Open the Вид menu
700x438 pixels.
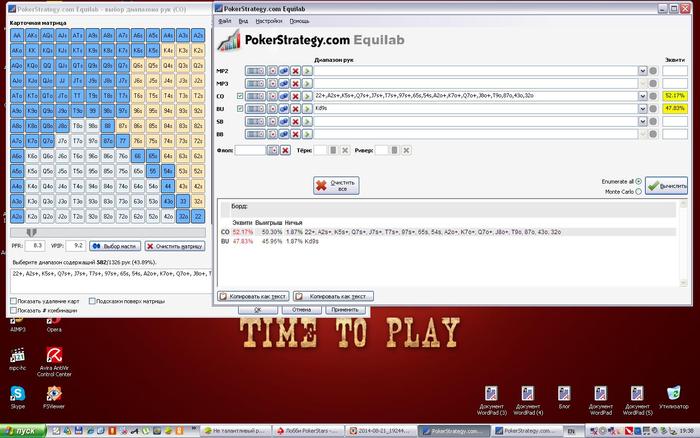[243, 21]
